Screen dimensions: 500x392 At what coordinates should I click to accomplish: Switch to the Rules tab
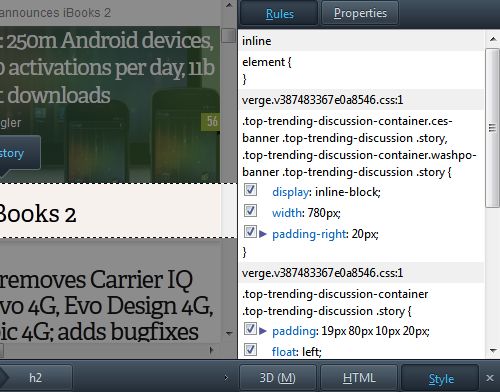coord(279,13)
